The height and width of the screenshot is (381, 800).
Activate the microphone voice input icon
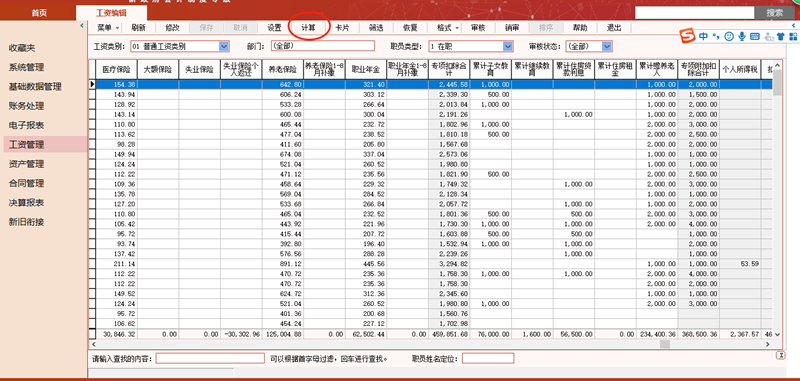(x=742, y=36)
